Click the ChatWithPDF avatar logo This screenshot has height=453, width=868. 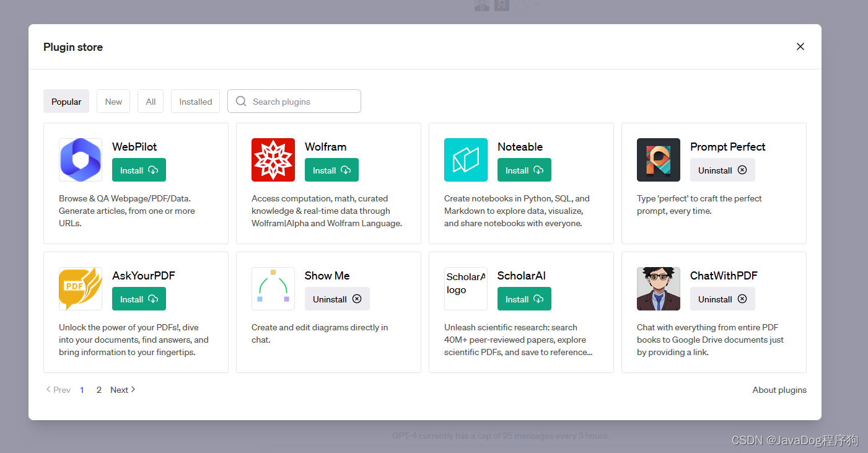click(x=659, y=289)
